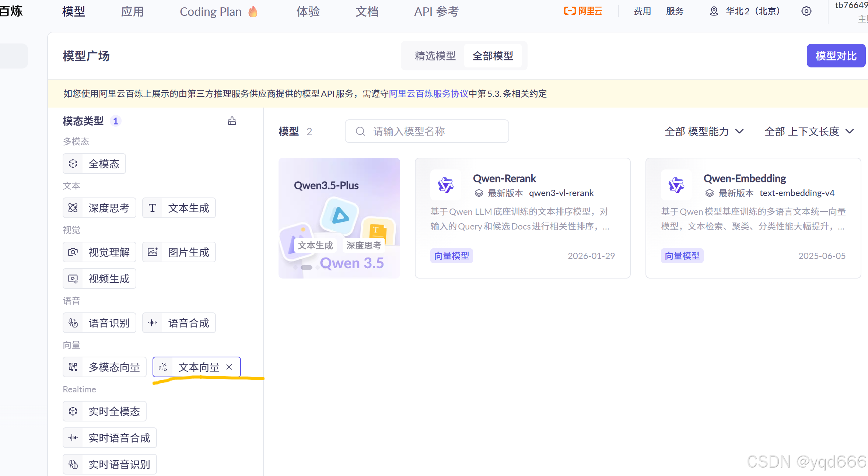Image resolution: width=868 pixels, height=476 pixels.
Task: Open the API 参考 navigation item
Action: [437, 12]
